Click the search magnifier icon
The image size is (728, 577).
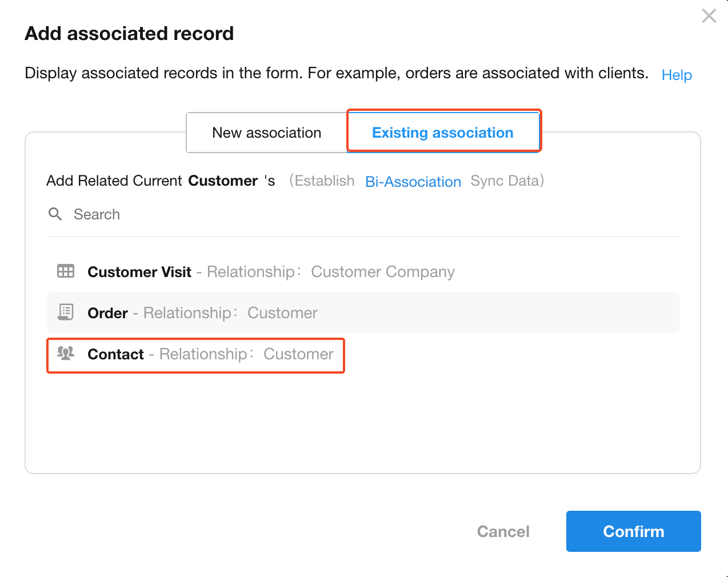point(55,214)
